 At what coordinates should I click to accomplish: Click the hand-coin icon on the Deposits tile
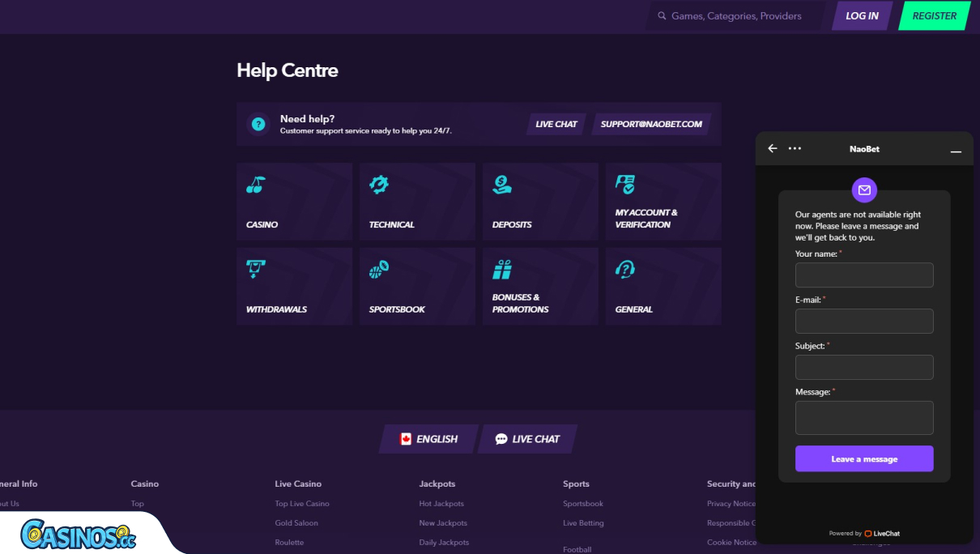502,185
